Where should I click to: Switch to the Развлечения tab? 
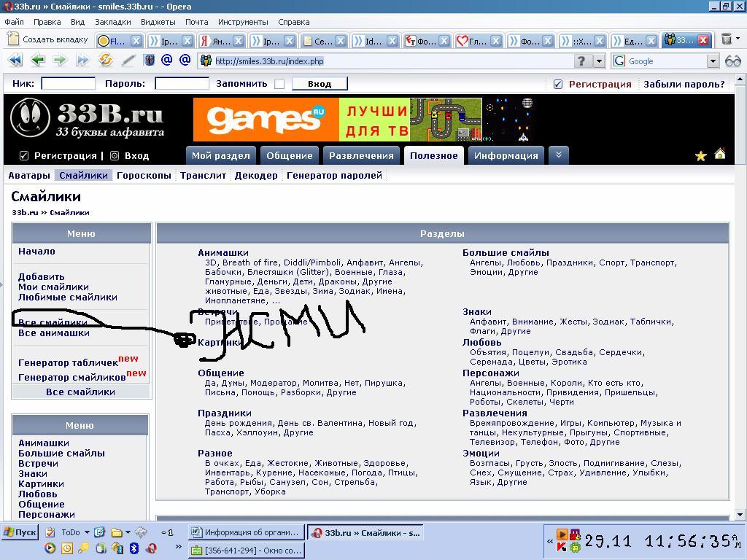point(362,155)
